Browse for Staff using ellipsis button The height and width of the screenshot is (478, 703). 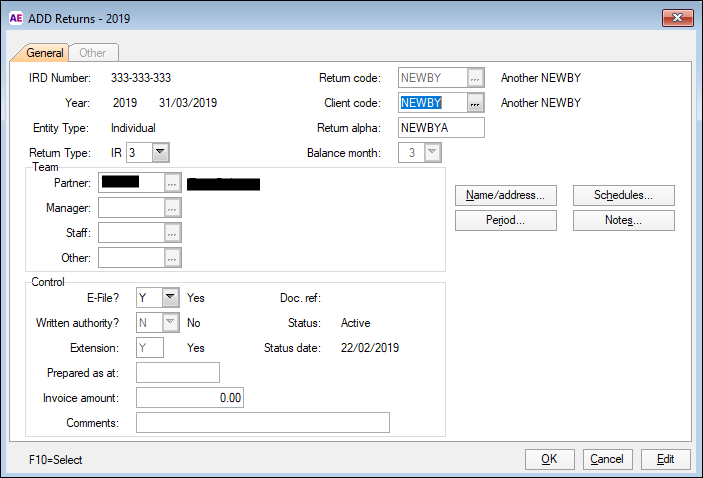[173, 233]
